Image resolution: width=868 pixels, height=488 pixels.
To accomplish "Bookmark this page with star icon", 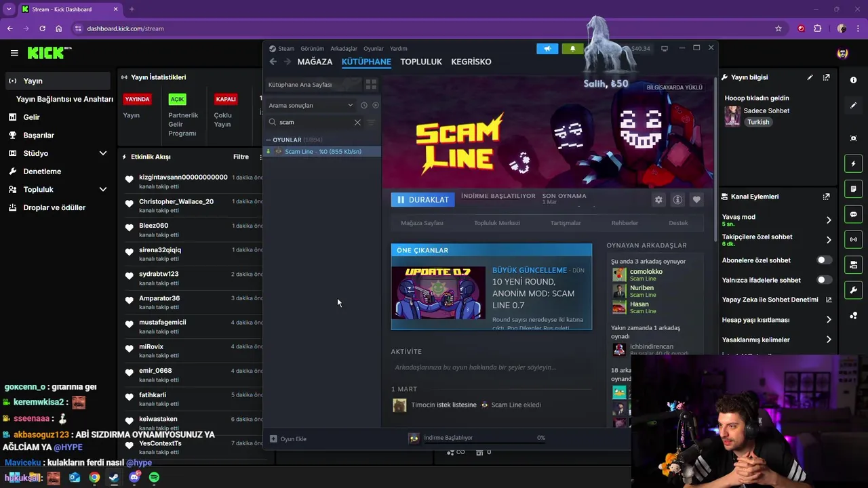I will 778,28.
